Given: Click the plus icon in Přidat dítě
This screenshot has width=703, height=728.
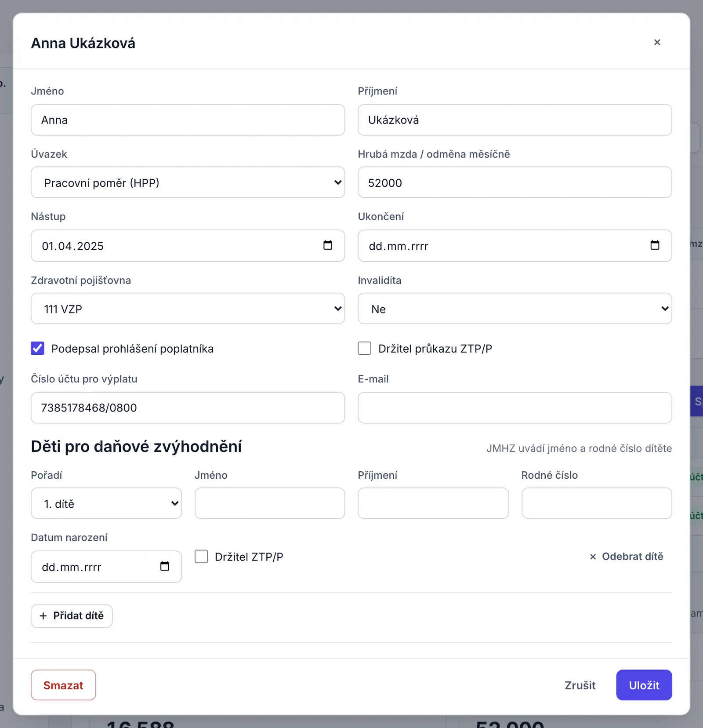Looking at the screenshot, I should point(43,616).
